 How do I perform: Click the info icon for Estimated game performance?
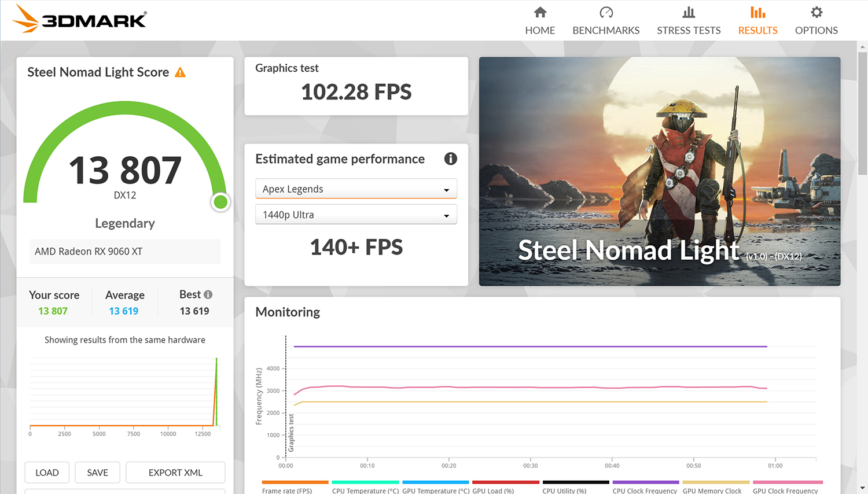(x=451, y=158)
